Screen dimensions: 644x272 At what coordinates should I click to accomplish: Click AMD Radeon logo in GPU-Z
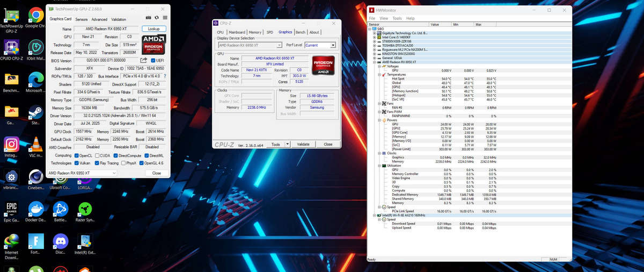pyautogui.click(x=153, y=45)
